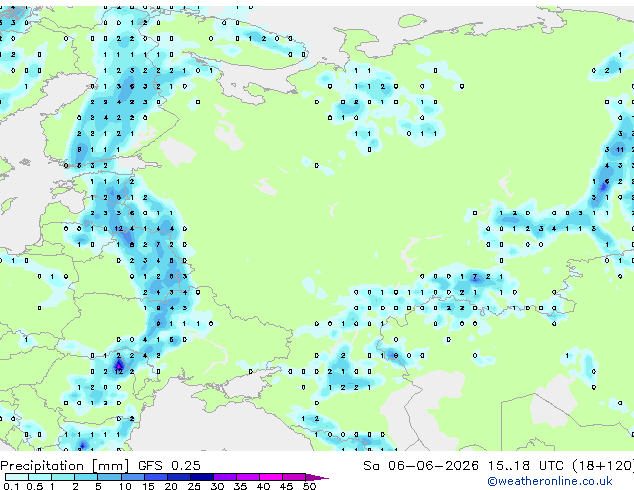
Task: Click the 35–40 mm legend color box
Action: click(x=247, y=477)
